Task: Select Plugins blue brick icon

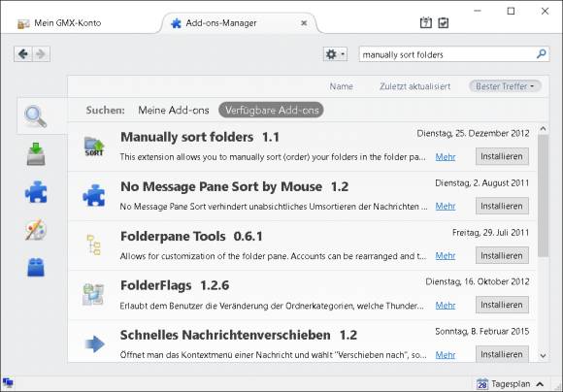Action: coord(36,268)
